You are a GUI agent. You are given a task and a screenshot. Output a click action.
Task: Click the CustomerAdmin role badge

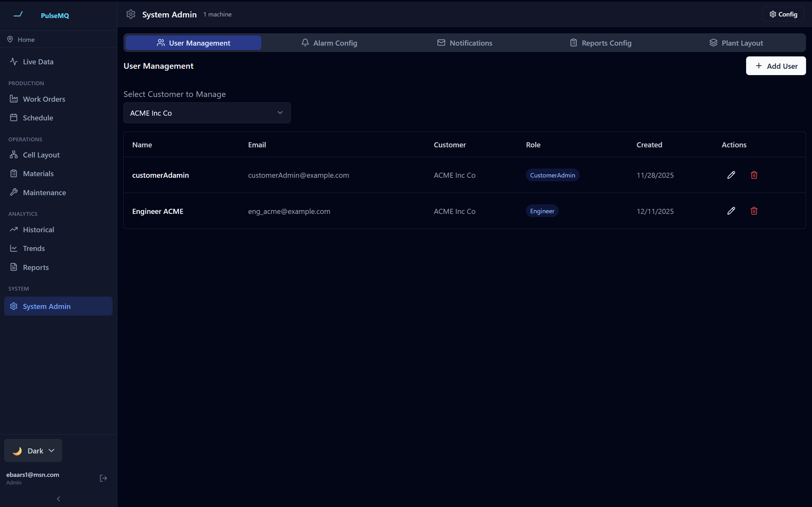point(552,175)
